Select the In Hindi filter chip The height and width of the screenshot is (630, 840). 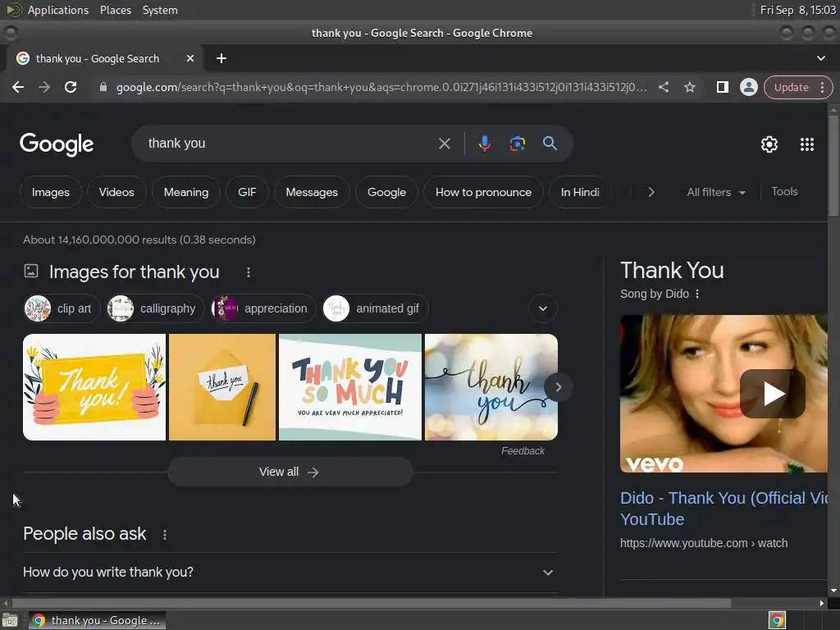click(580, 192)
